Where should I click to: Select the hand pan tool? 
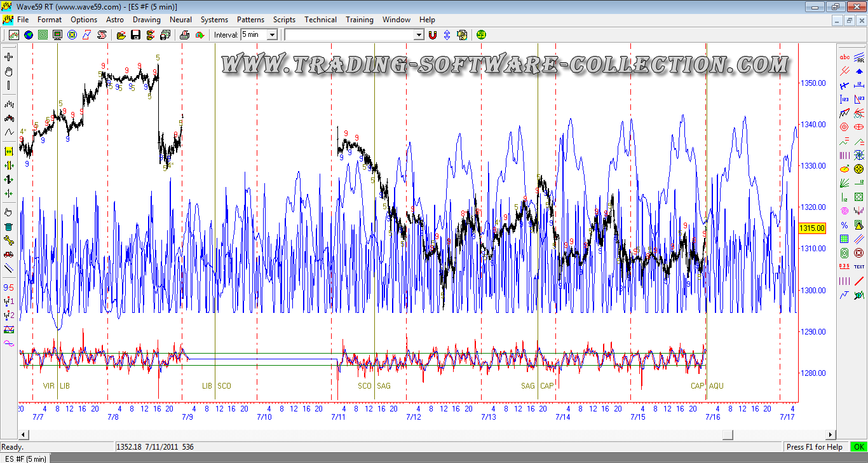[x=9, y=71]
